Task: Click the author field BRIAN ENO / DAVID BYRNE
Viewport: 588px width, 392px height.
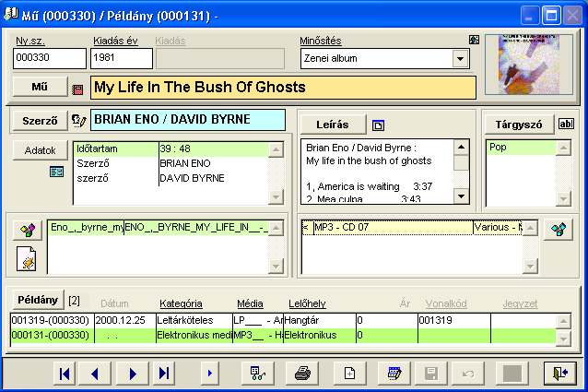Action: pyautogui.click(x=188, y=120)
